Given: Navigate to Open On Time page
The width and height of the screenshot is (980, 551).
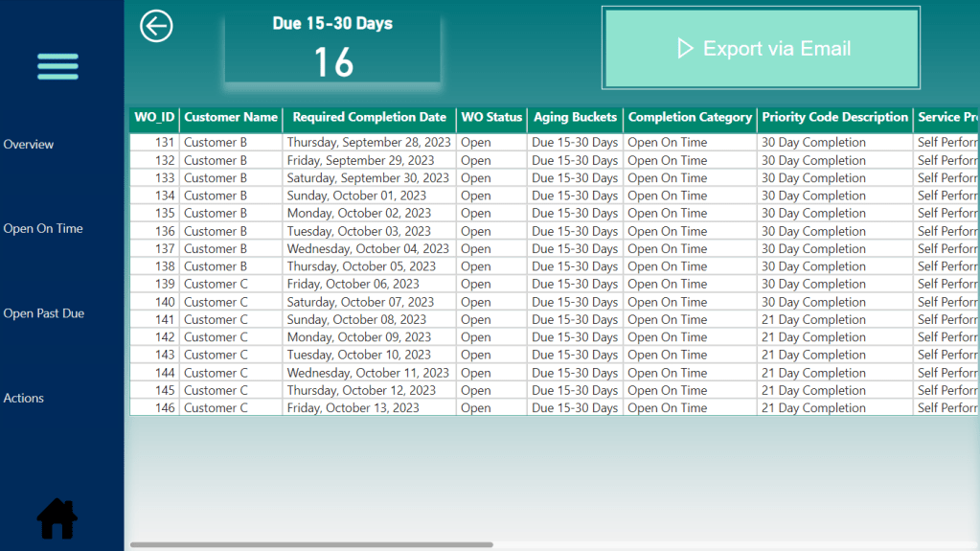Looking at the screenshot, I should (x=43, y=229).
